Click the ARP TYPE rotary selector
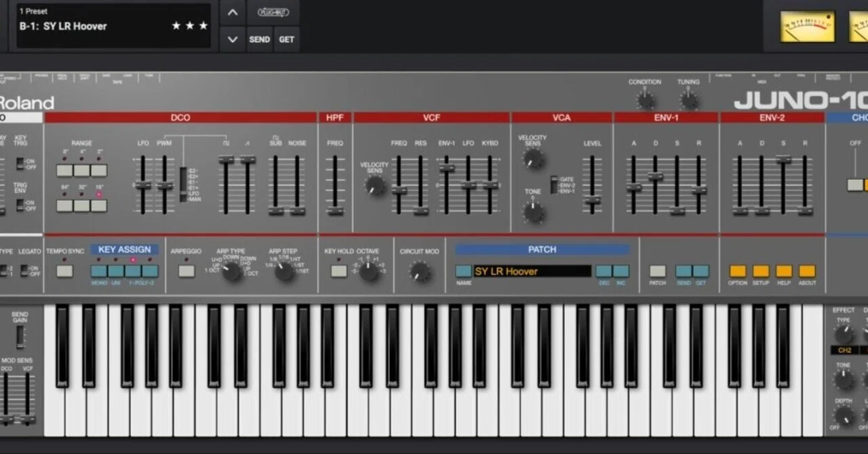Viewport: 868px width, 454px height. click(232, 272)
